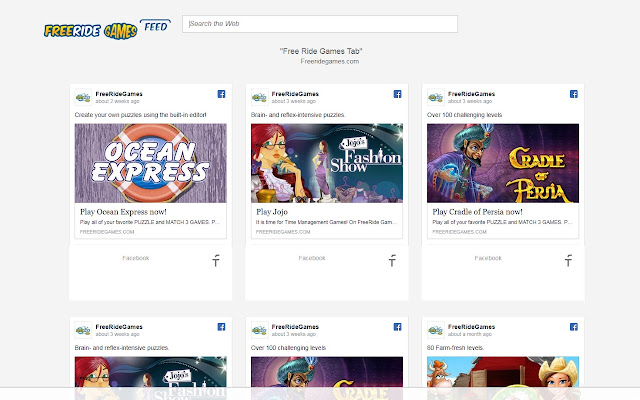Open the FreeRide Games Feed logo
Image resolution: width=640 pixels, height=400 pixels.
coord(107,29)
